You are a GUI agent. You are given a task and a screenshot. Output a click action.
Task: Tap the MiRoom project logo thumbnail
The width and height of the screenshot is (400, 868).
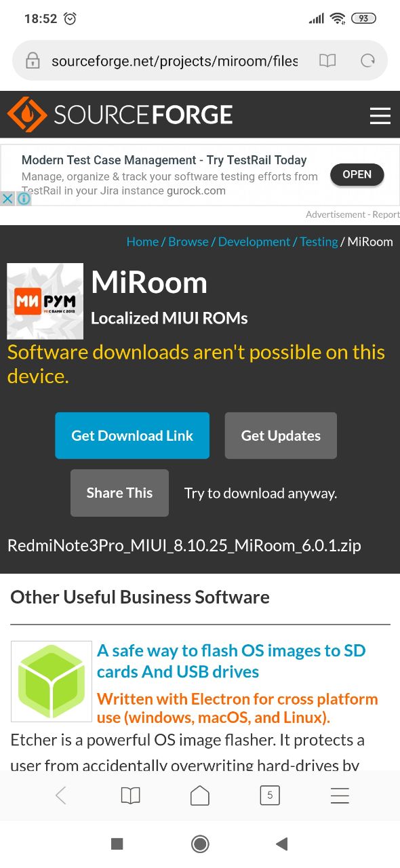[45, 301]
